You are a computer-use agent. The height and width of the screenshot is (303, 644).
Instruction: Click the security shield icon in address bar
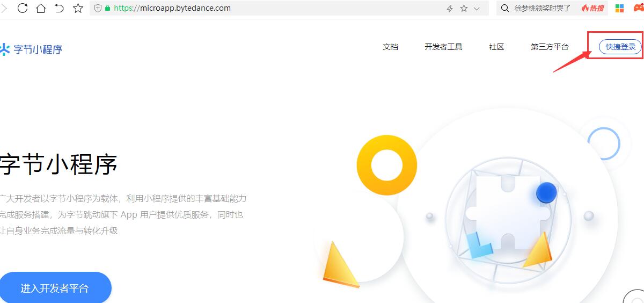coord(98,8)
